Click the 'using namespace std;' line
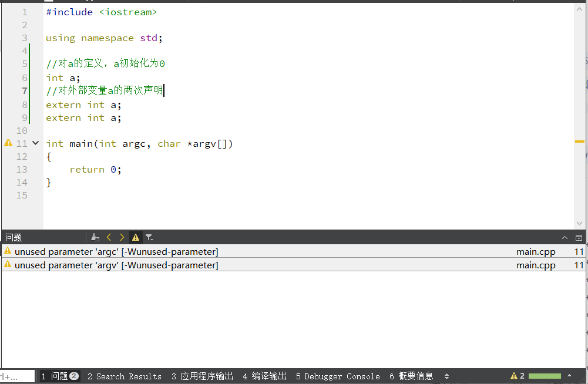 104,38
